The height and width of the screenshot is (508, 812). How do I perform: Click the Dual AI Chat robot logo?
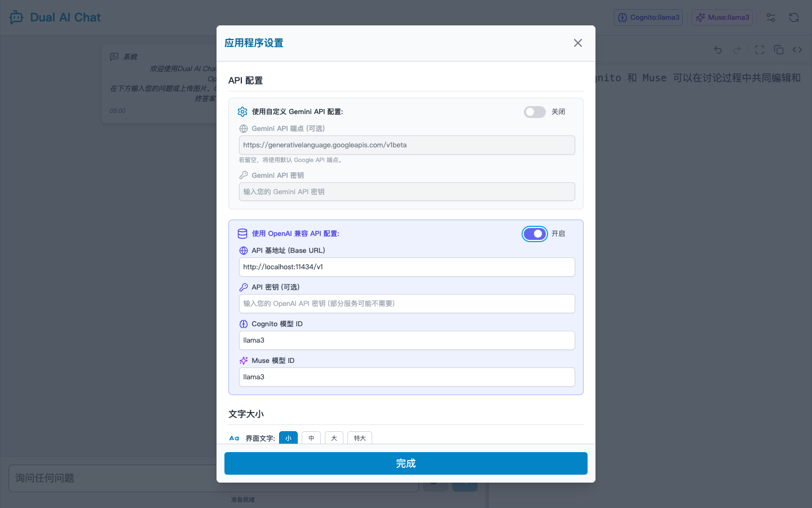pos(16,17)
